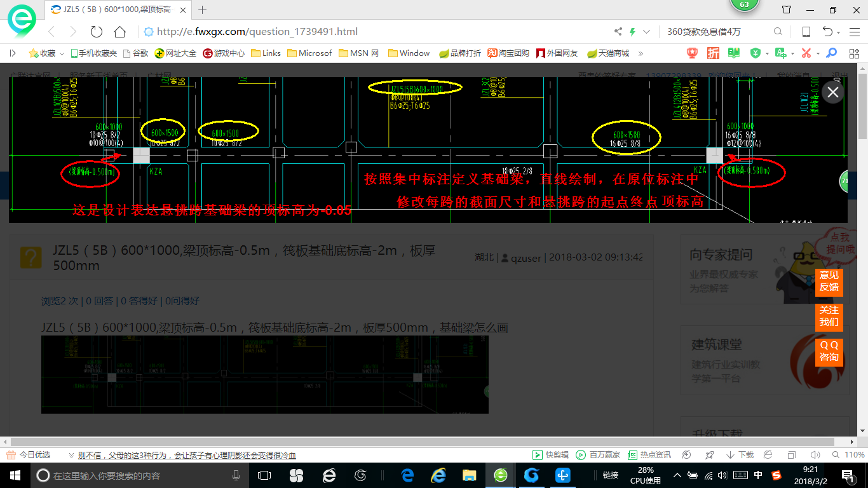Open the 游戏中心 bookmark
Image resolution: width=868 pixels, height=488 pixels.
[x=224, y=53]
